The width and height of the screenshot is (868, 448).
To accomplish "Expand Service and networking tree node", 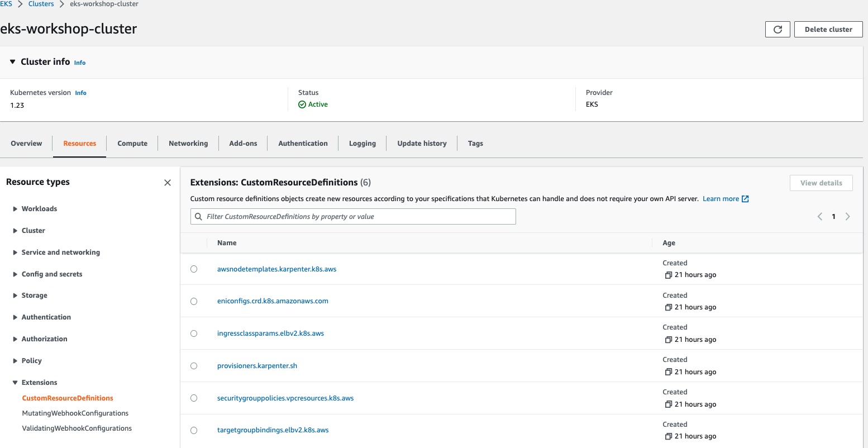I will [15, 252].
